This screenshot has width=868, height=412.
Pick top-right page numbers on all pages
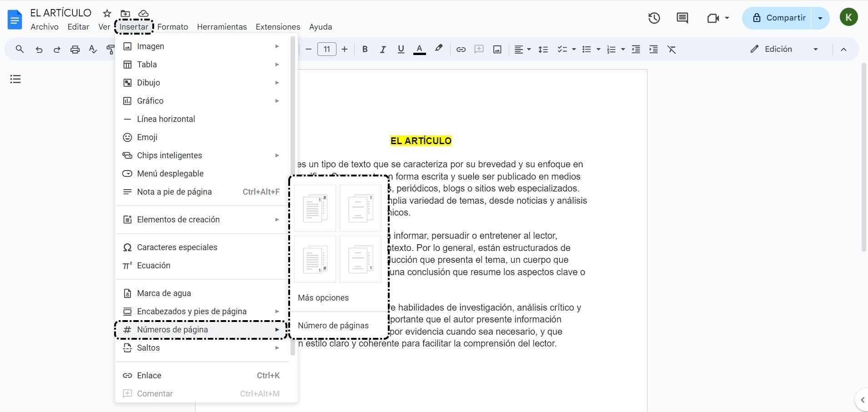pos(315,208)
